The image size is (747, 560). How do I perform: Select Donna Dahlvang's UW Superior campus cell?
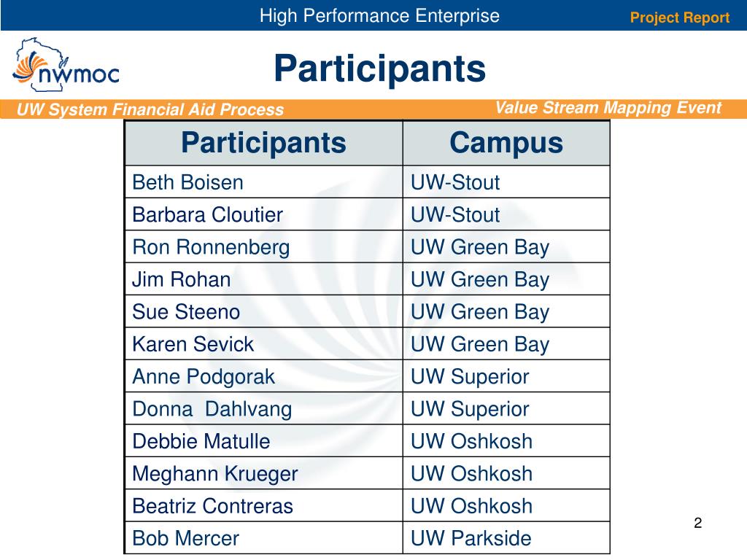pos(506,409)
